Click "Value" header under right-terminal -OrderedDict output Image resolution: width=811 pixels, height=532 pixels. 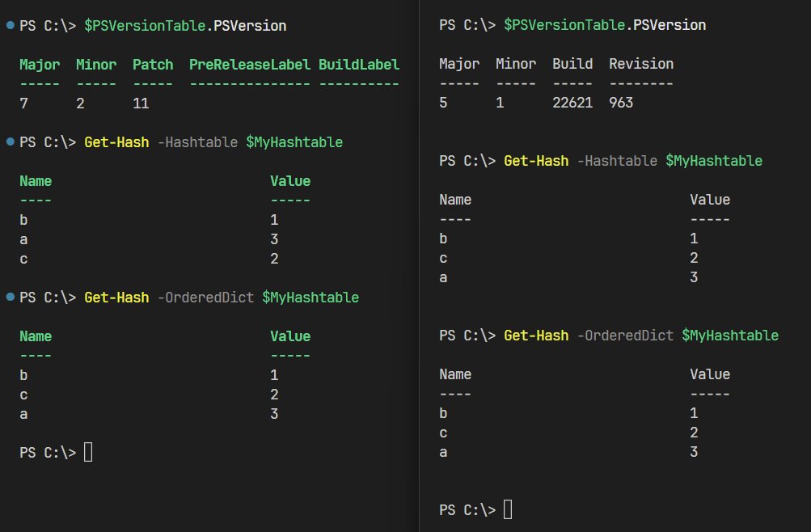(x=710, y=374)
